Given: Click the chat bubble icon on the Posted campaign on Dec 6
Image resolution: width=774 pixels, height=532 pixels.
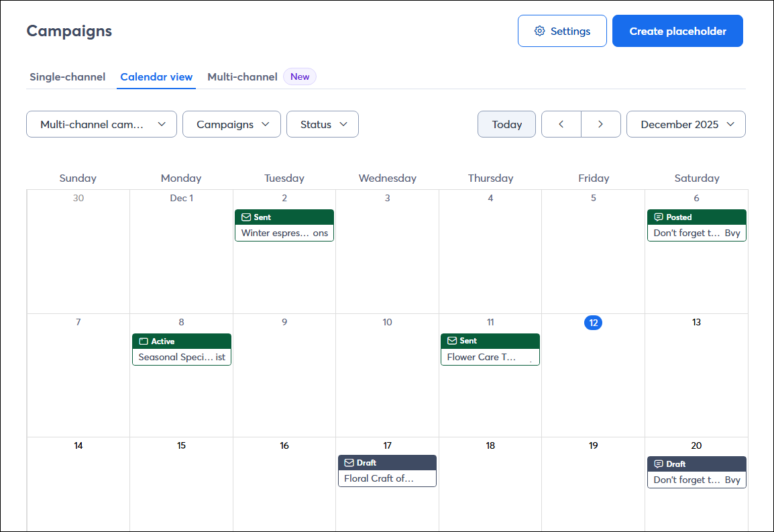Looking at the screenshot, I should pos(658,217).
